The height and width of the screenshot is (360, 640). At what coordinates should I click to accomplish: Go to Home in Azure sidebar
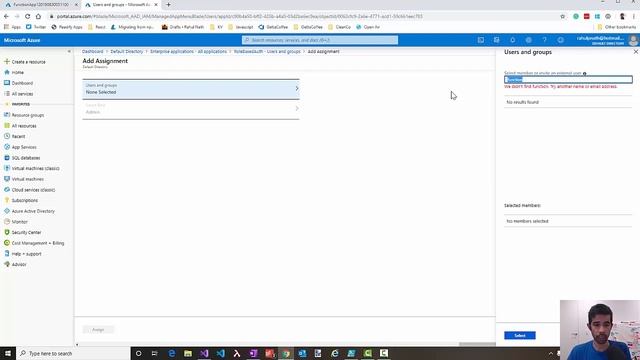click(14, 72)
